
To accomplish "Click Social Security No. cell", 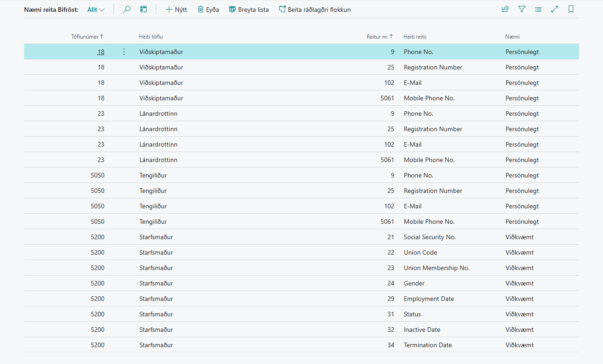I will (x=430, y=237).
